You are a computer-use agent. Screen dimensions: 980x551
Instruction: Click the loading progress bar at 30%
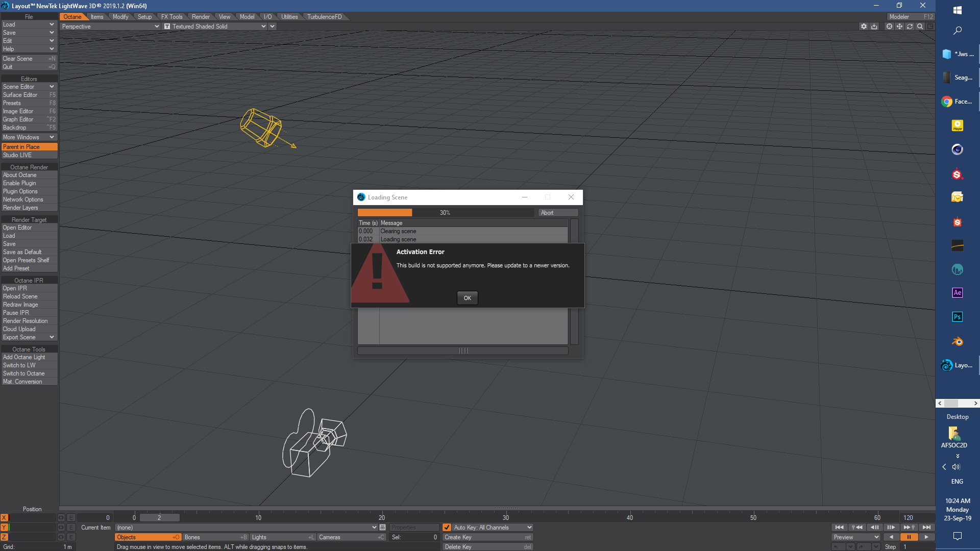(x=445, y=213)
